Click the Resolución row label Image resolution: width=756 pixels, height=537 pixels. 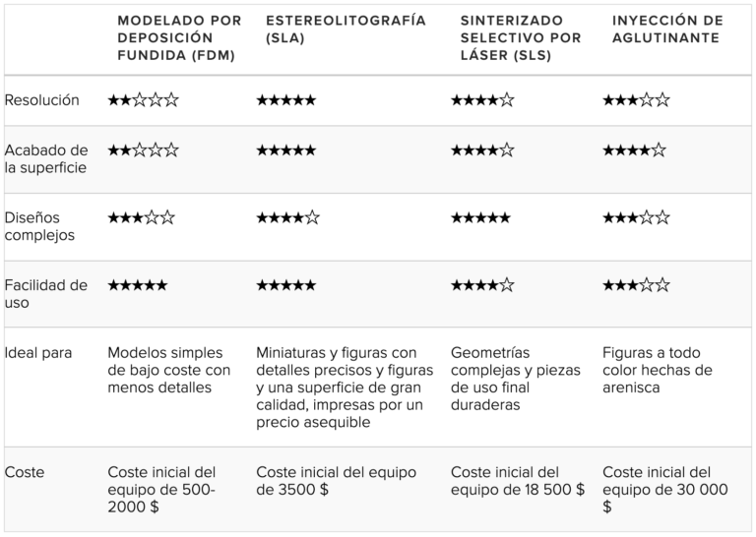(42, 100)
